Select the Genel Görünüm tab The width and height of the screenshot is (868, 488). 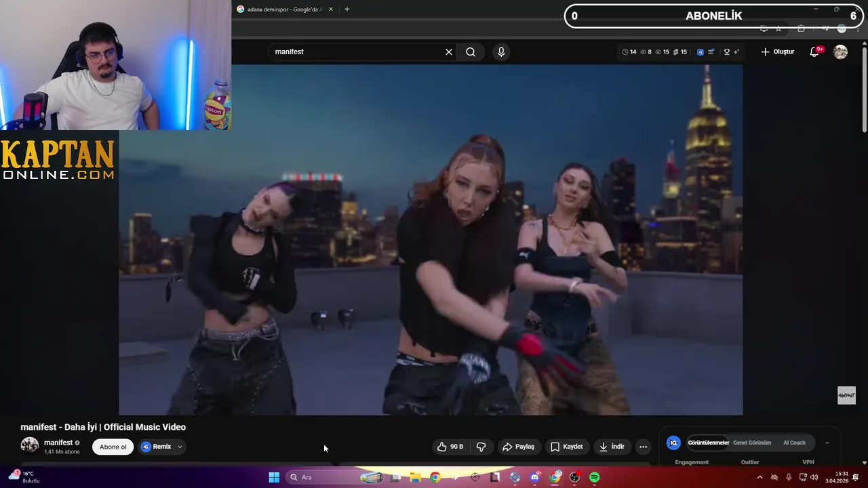click(752, 443)
